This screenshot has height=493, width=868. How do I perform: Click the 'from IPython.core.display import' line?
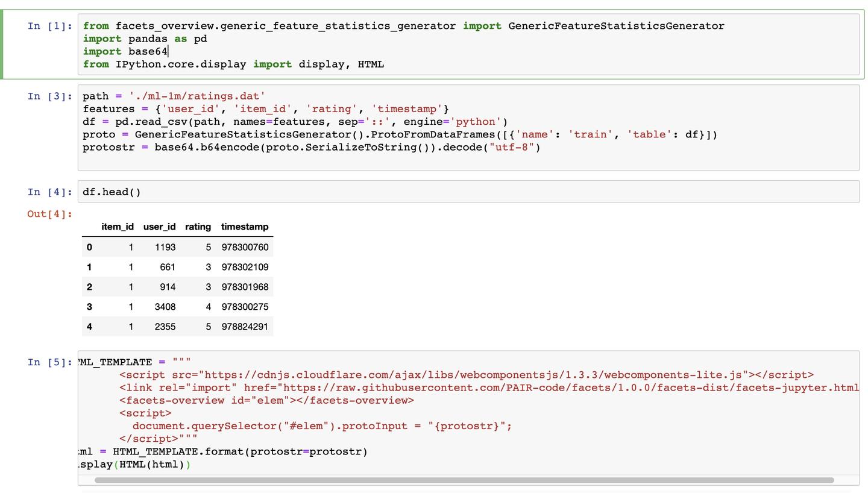[x=234, y=64]
